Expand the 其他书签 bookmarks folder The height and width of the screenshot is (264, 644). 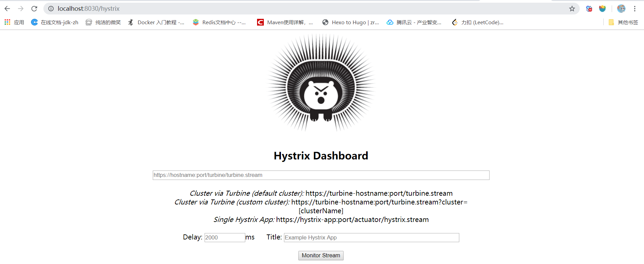[623, 22]
